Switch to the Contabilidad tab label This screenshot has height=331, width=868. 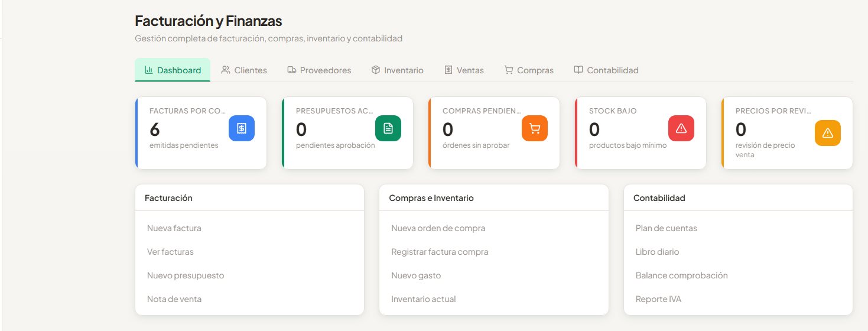(x=613, y=70)
